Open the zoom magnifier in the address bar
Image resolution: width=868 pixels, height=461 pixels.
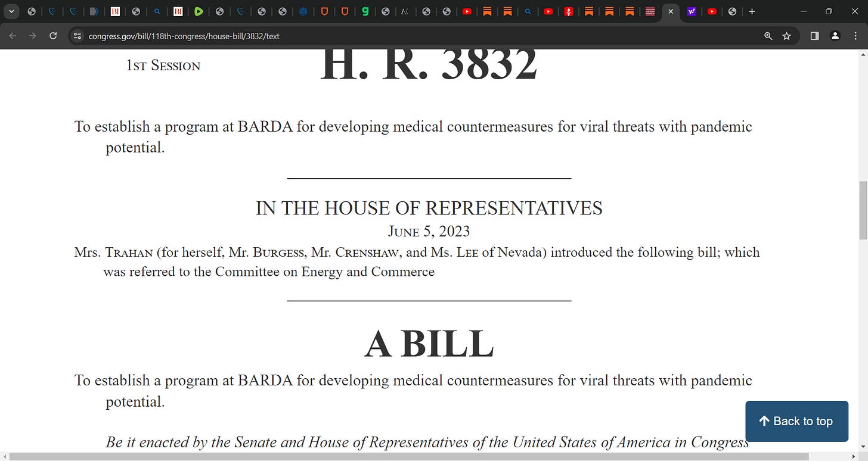pyautogui.click(x=768, y=36)
